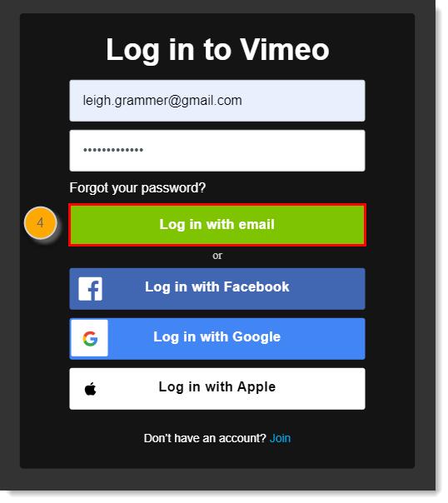Submit with the Log in with email button
This screenshot has height=503, width=448.
[217, 225]
